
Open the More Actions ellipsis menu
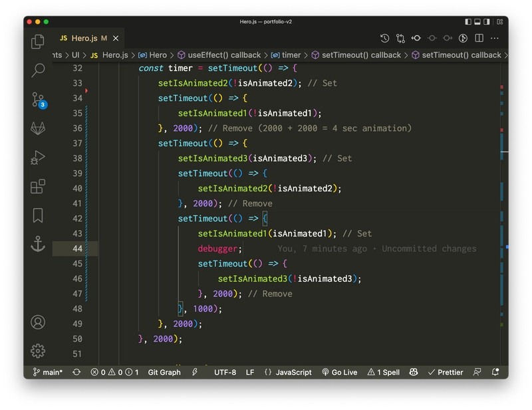[x=495, y=39]
